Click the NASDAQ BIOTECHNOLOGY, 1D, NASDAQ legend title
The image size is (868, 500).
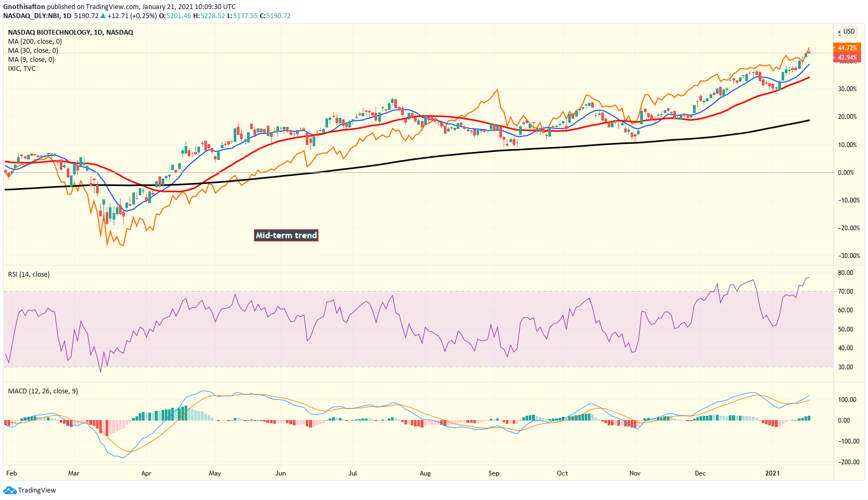pyautogui.click(x=70, y=32)
